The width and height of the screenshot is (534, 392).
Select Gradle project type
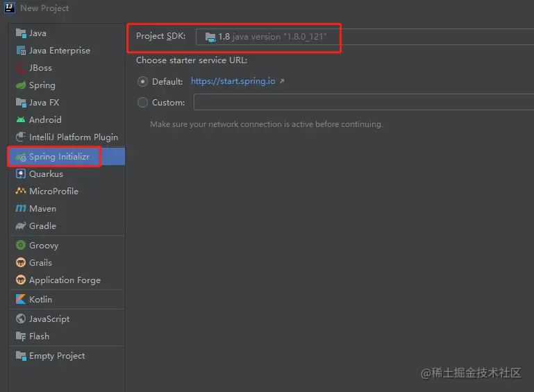(67, 225)
